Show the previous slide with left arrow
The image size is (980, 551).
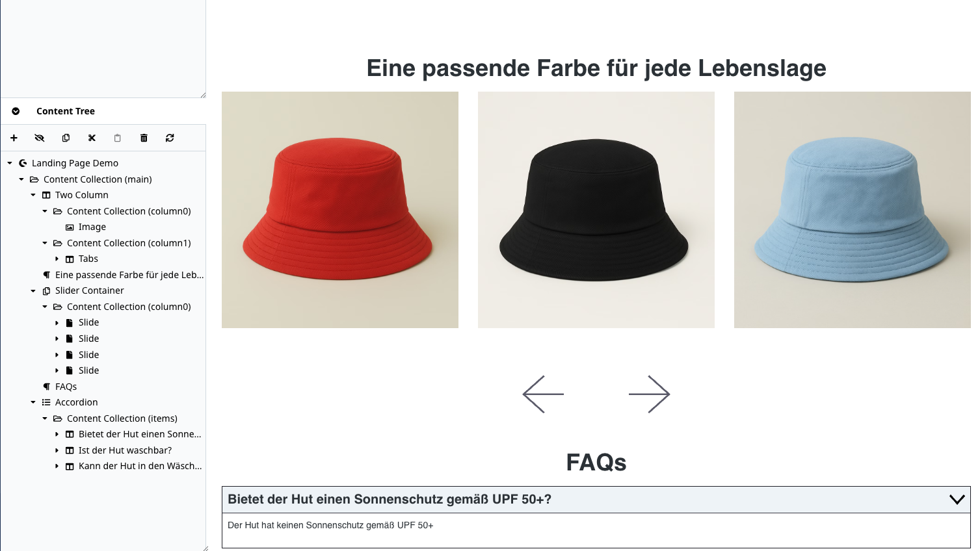click(543, 394)
